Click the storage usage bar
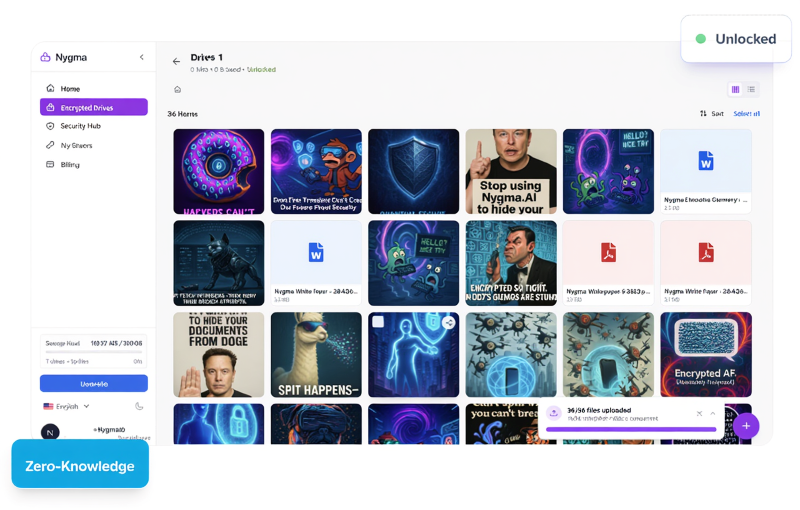800x510 pixels. click(94, 351)
